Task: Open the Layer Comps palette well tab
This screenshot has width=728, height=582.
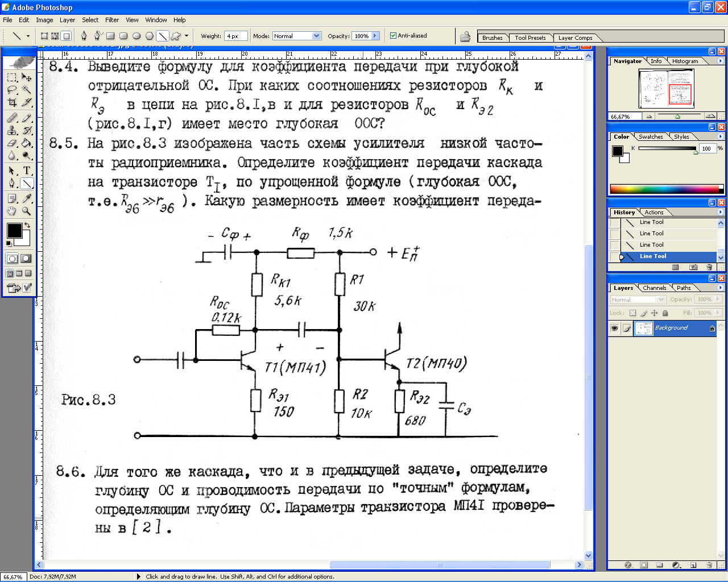Action: (575, 38)
